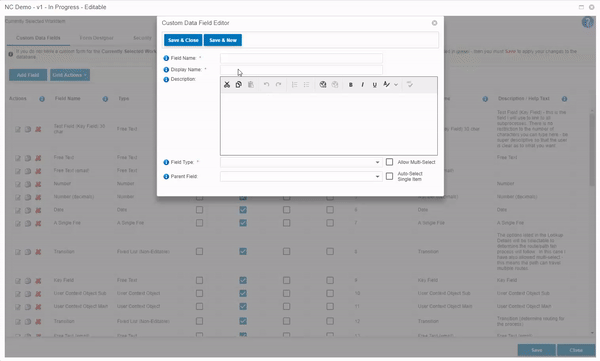600x361 pixels.
Task: Click the edit icon in the Number row
Action: click(x=18, y=184)
